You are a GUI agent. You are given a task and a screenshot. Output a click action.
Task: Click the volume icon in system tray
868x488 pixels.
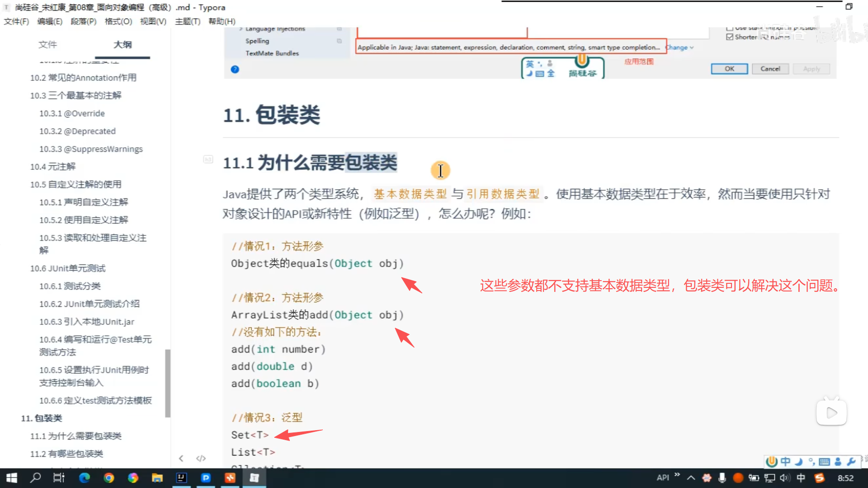click(784, 478)
